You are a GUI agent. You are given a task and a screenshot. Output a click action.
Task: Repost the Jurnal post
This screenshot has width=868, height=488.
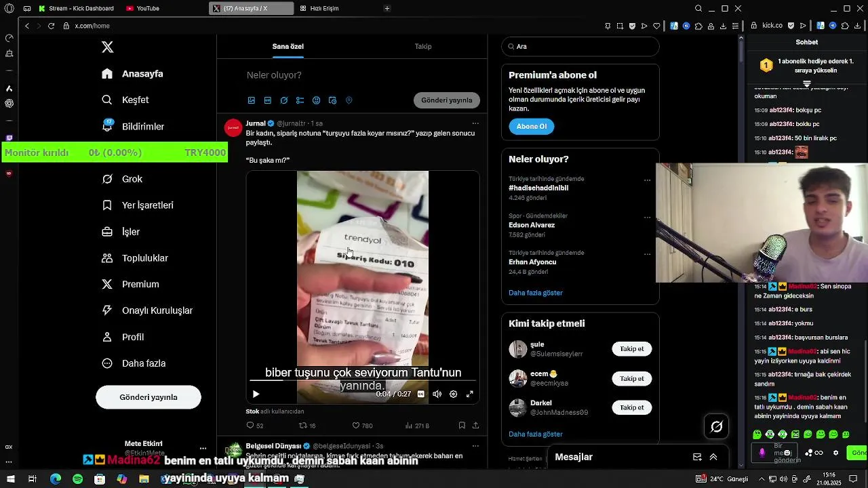pyautogui.click(x=307, y=426)
